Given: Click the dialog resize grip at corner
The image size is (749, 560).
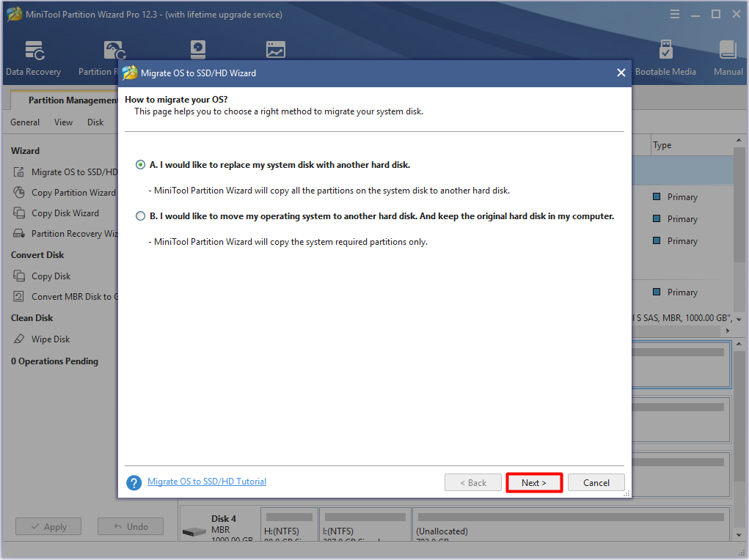Looking at the screenshot, I should (626, 493).
